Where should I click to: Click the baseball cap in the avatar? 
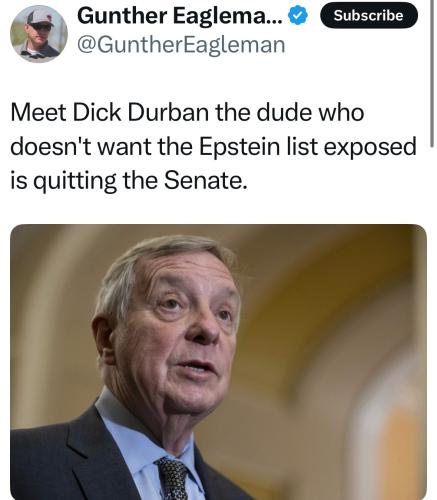pyautogui.click(x=39, y=17)
